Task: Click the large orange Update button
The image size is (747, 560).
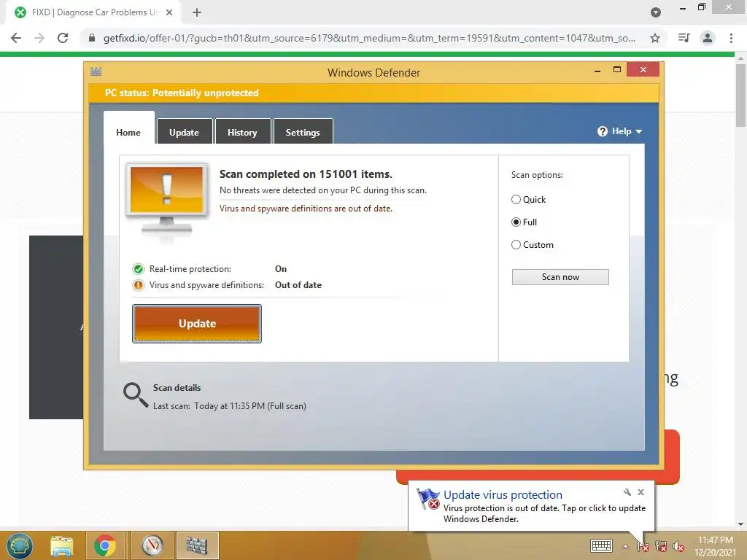Action: [x=197, y=324]
